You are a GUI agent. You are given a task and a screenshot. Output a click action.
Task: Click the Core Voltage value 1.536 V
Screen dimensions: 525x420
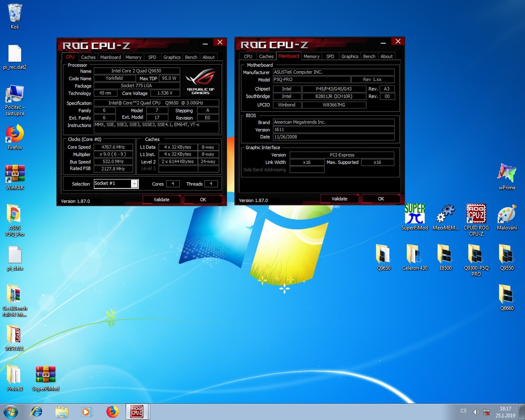165,93
